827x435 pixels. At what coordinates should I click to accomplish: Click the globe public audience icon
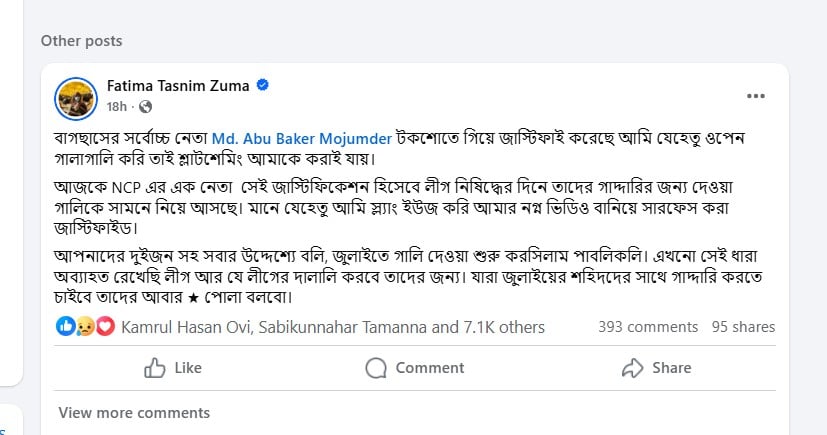click(x=145, y=107)
